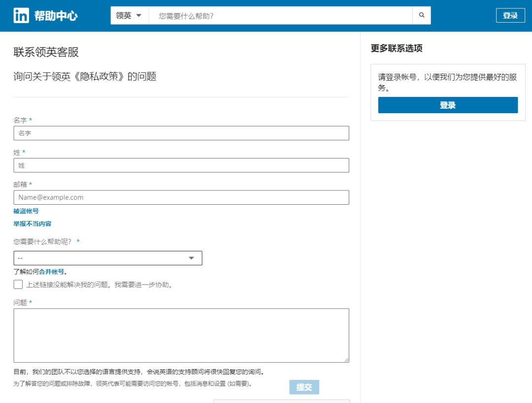
Task: Open the 被盗帐号 link
Action: (x=26, y=211)
